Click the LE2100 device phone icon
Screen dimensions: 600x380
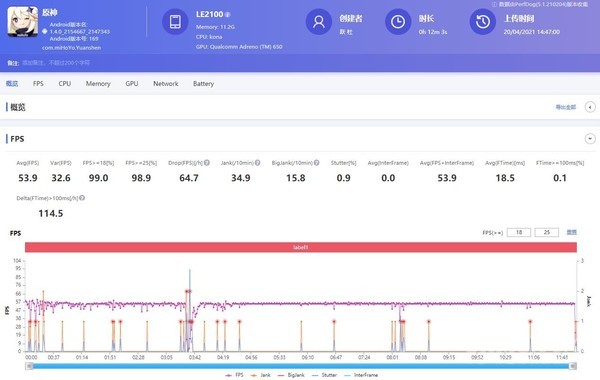175,22
